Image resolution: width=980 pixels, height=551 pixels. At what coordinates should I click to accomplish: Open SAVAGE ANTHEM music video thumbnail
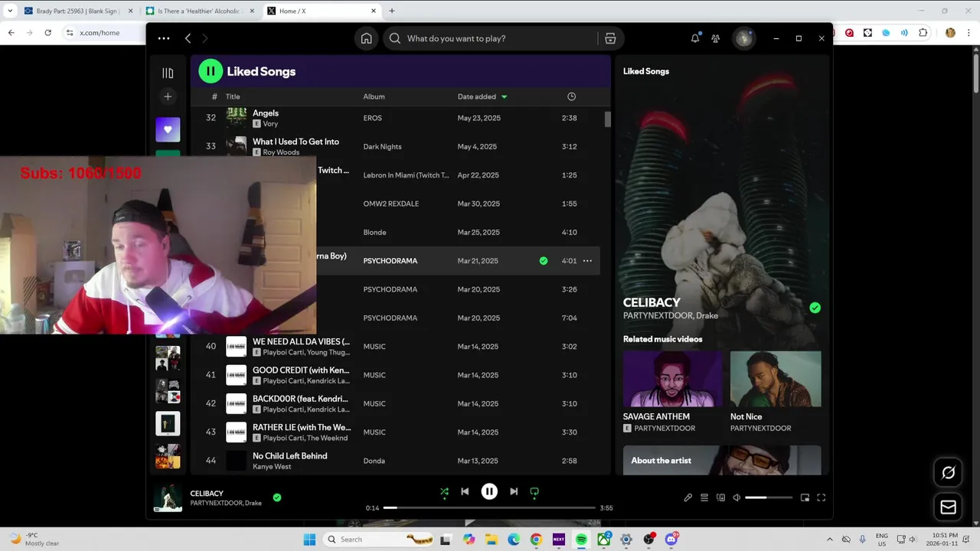[672, 379]
